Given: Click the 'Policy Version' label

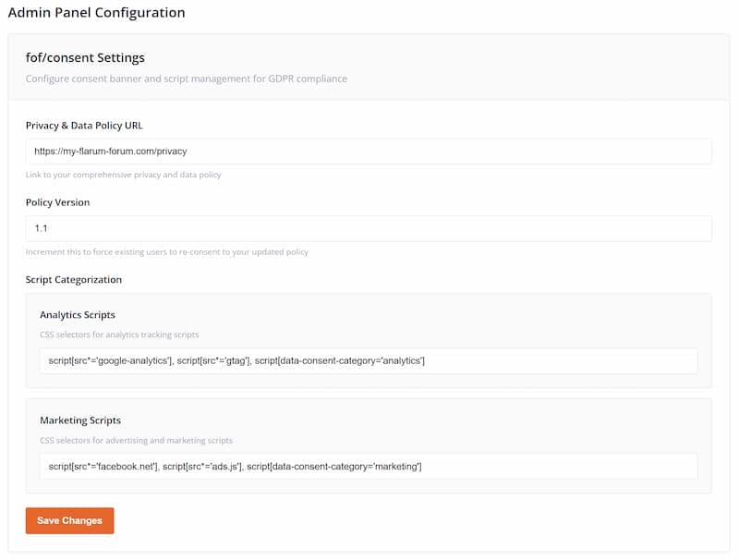Looking at the screenshot, I should (x=57, y=202).
